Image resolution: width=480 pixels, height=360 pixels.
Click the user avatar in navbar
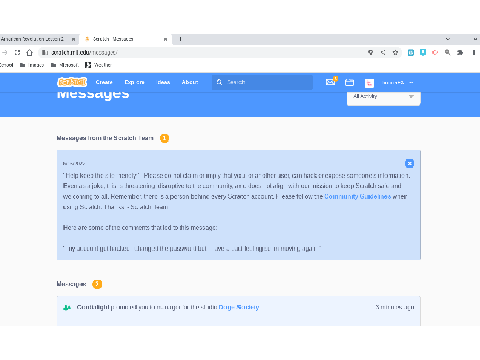click(x=369, y=83)
